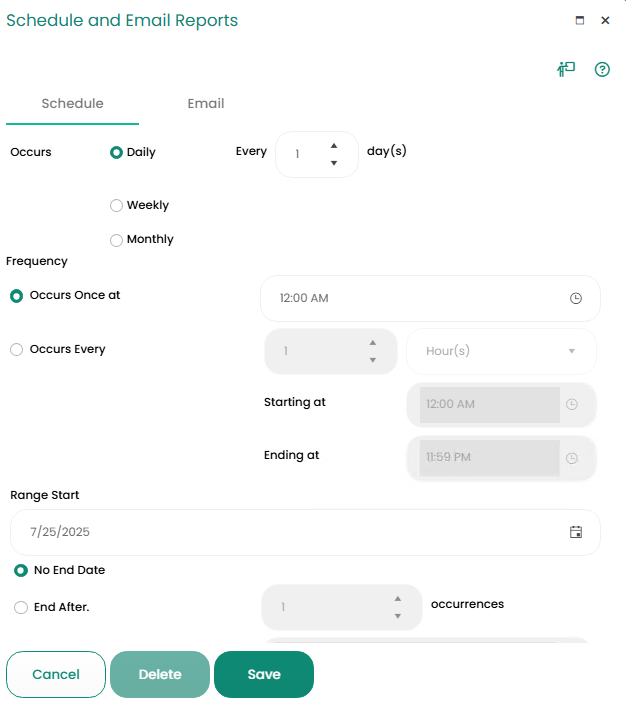
Task: Select the Weekly radio button
Action: [117, 206]
